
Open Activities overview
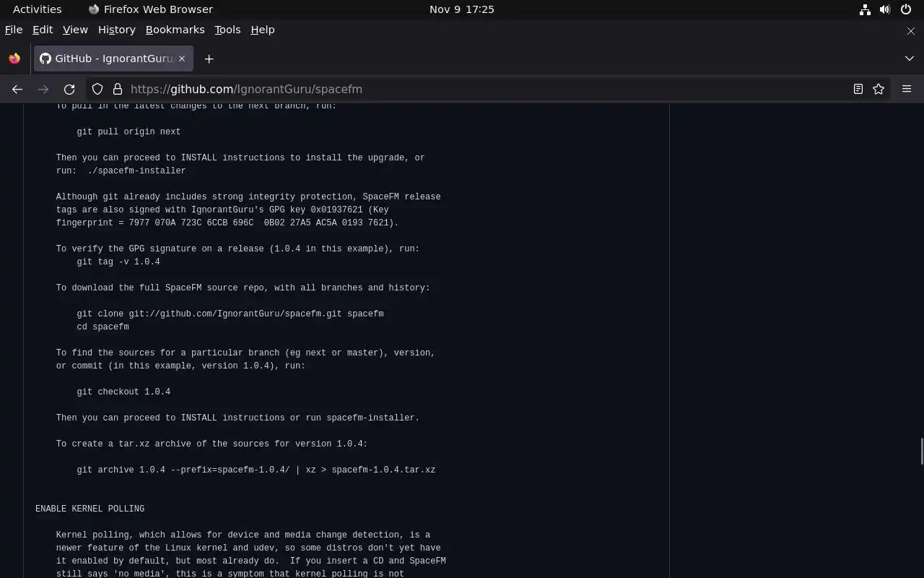pyautogui.click(x=37, y=9)
